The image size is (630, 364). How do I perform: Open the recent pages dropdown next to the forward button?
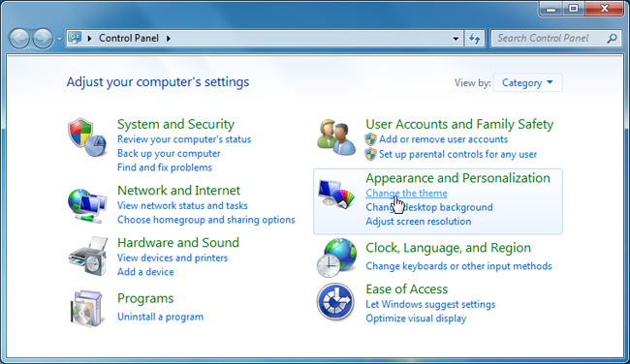click(x=59, y=39)
